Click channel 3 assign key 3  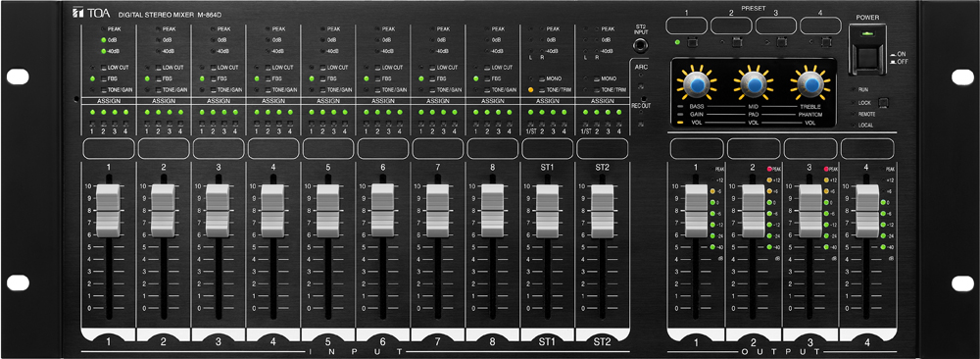click(x=223, y=125)
